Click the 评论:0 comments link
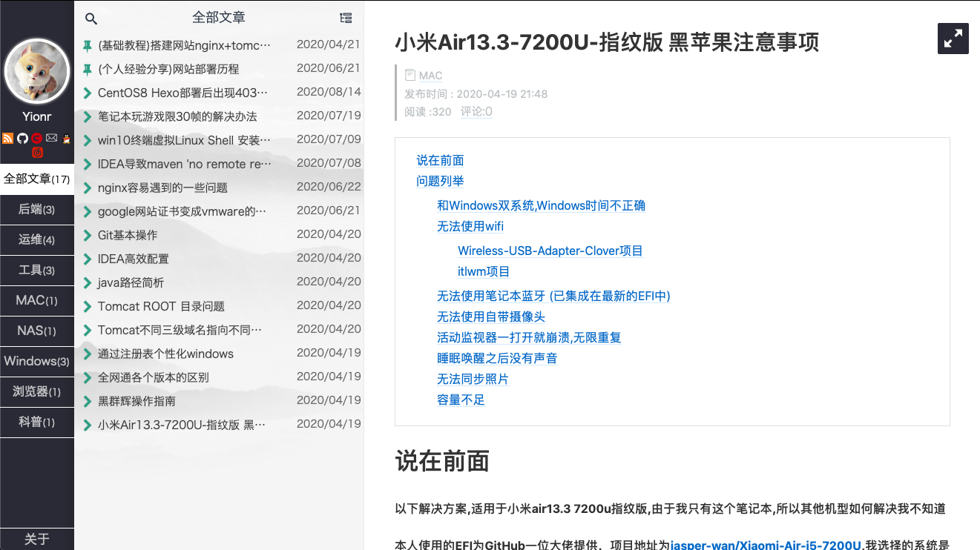Screen dimensions: 980x550 click(476, 112)
